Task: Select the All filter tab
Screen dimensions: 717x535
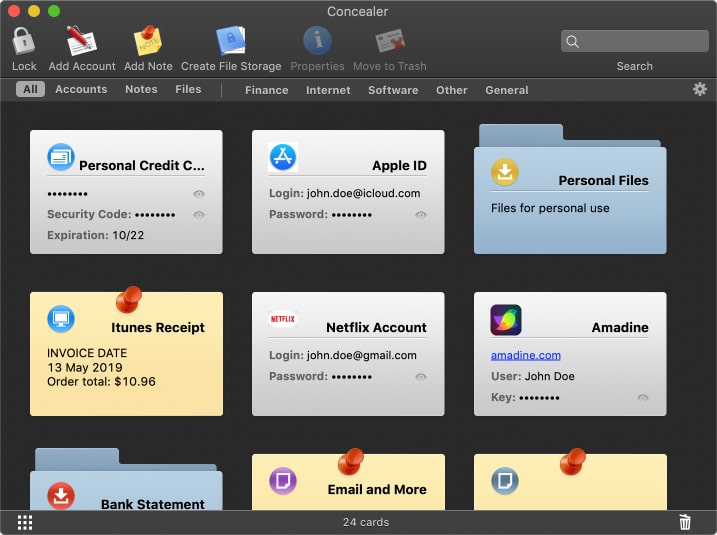Action: point(30,89)
